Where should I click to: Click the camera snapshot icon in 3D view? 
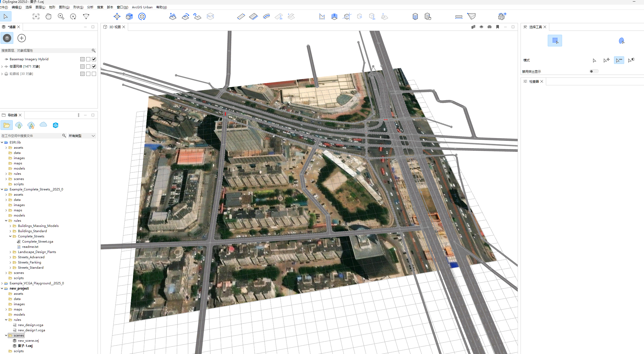[x=489, y=27]
